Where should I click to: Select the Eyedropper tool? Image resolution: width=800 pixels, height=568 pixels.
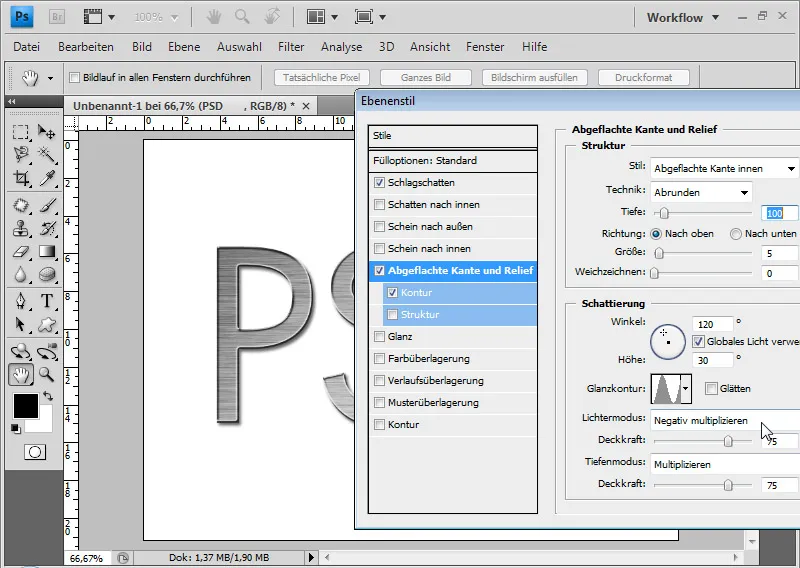(46, 178)
